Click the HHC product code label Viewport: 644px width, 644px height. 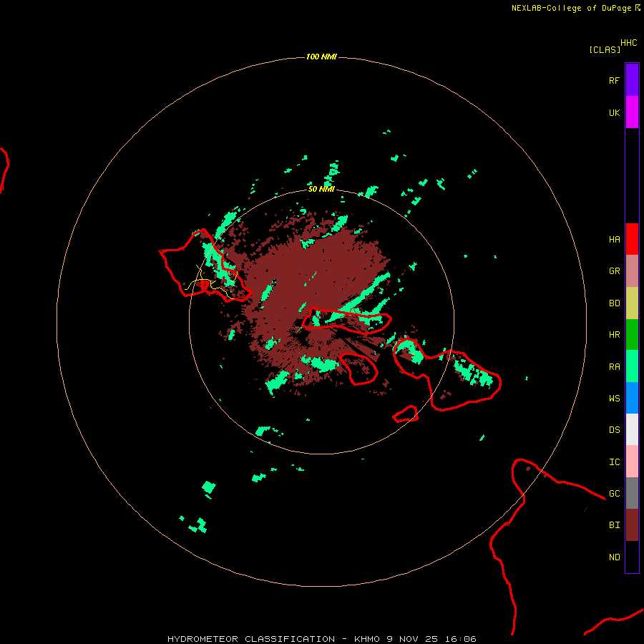click(x=628, y=43)
